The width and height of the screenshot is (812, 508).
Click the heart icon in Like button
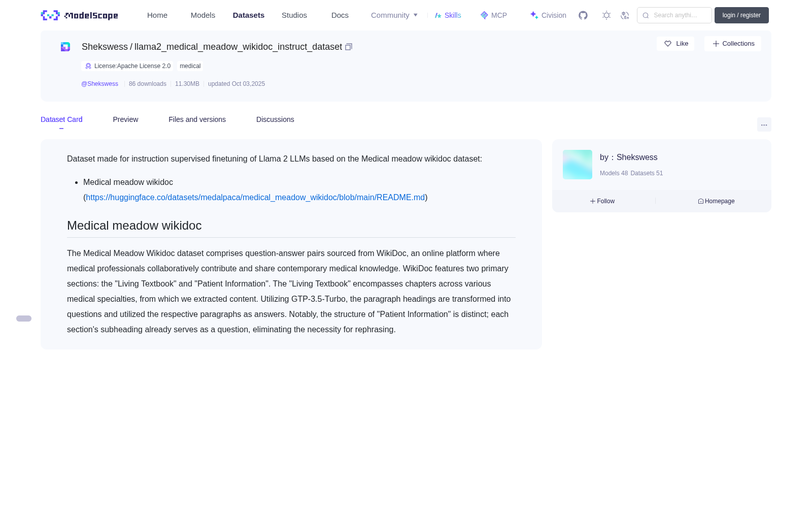click(x=668, y=44)
